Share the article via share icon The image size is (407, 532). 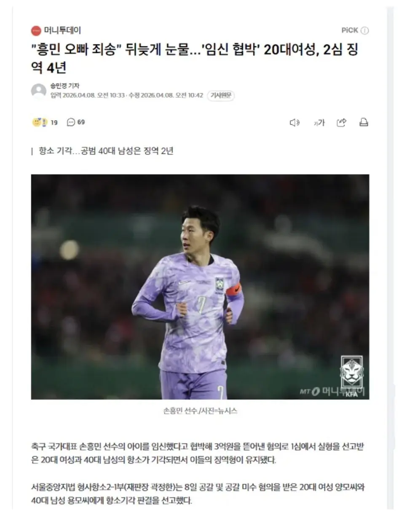pos(342,122)
